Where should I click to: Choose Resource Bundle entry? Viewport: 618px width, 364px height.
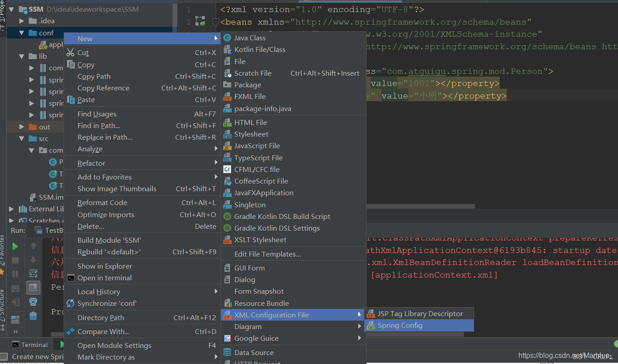[x=294, y=303]
